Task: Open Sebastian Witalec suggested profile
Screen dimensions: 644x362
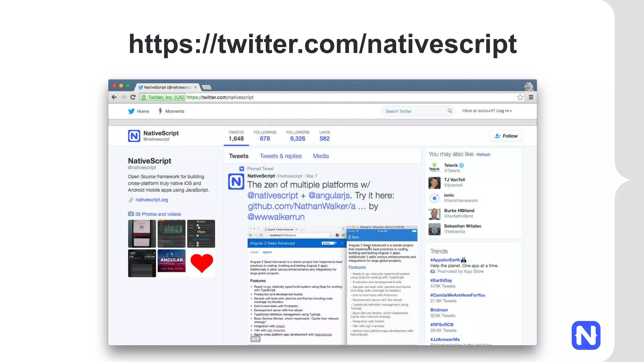Action: click(x=463, y=226)
